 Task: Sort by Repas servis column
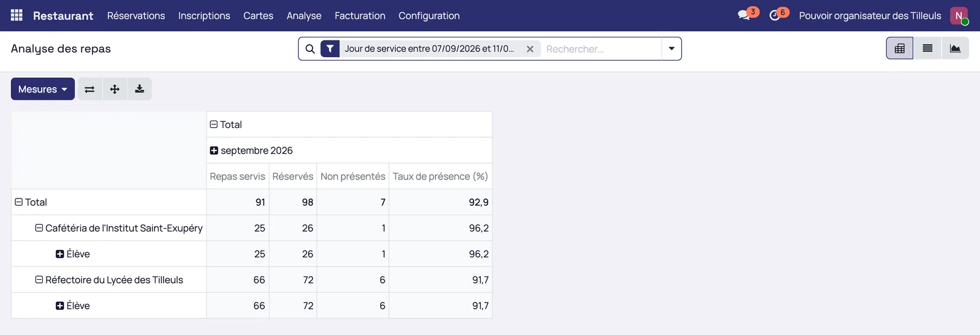[x=238, y=176]
